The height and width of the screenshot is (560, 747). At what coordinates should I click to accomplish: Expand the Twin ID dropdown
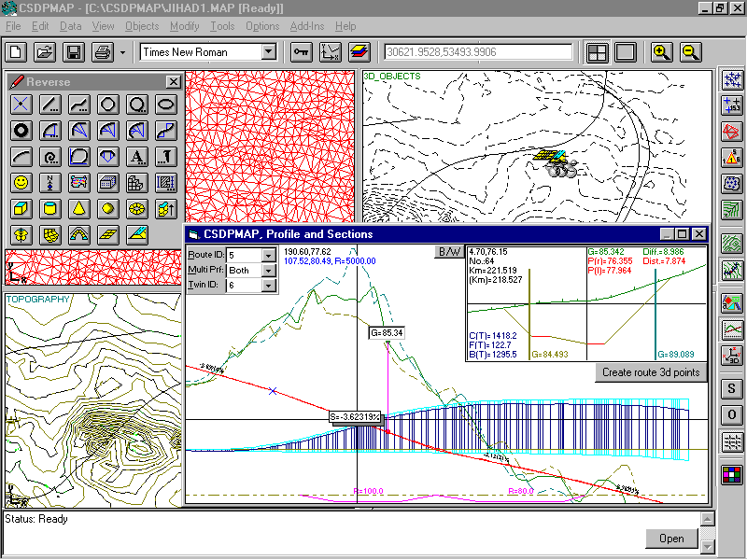[x=269, y=286]
